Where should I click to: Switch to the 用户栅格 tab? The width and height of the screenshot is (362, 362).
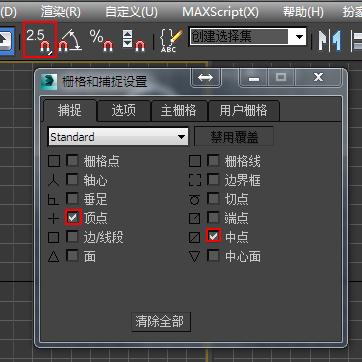[x=243, y=110]
